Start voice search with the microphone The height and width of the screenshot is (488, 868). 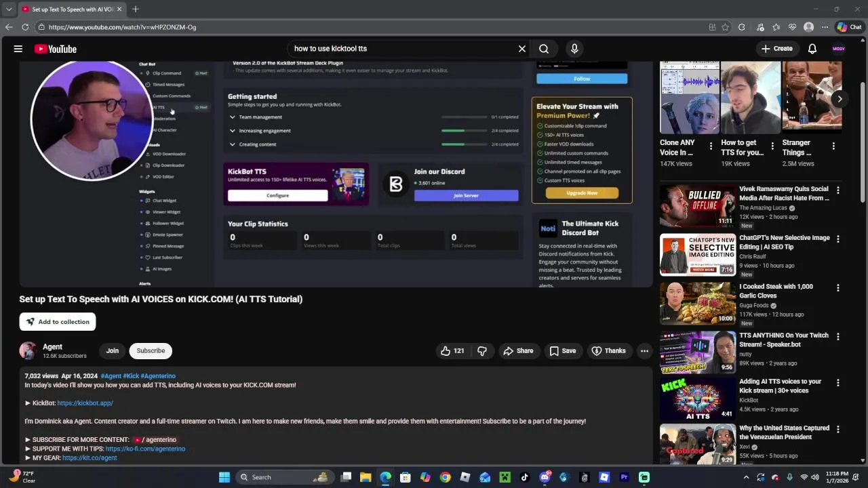pos(574,49)
